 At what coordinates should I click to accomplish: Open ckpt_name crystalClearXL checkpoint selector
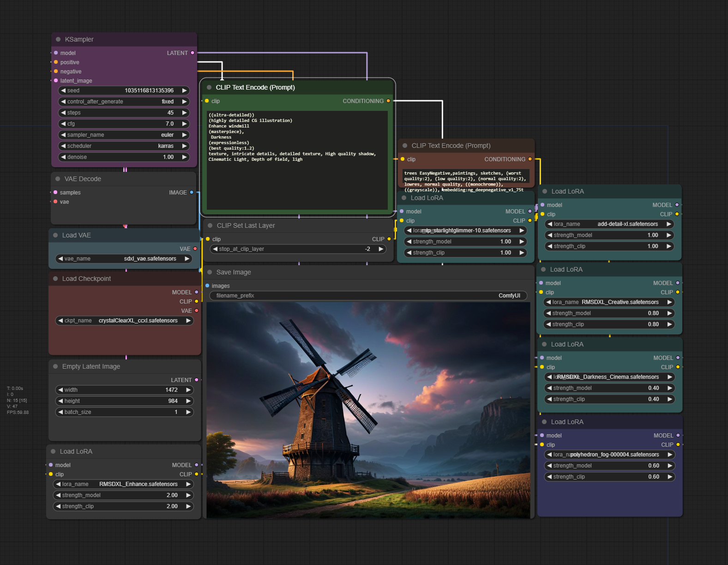pyautogui.click(x=124, y=321)
